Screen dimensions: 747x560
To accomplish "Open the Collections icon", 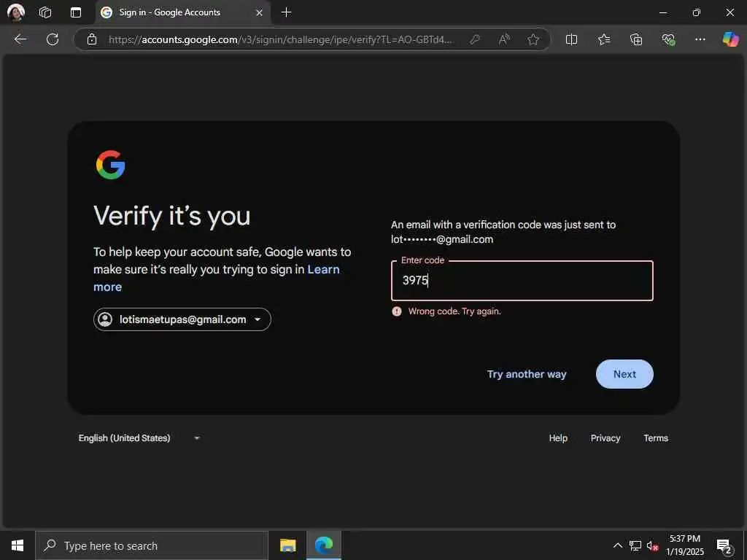I will pos(636,39).
